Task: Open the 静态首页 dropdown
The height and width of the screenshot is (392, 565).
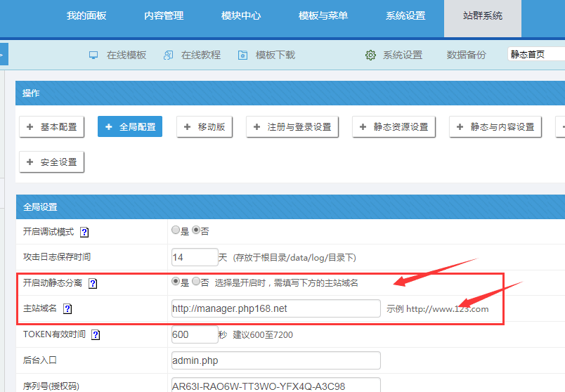Action: pos(535,54)
